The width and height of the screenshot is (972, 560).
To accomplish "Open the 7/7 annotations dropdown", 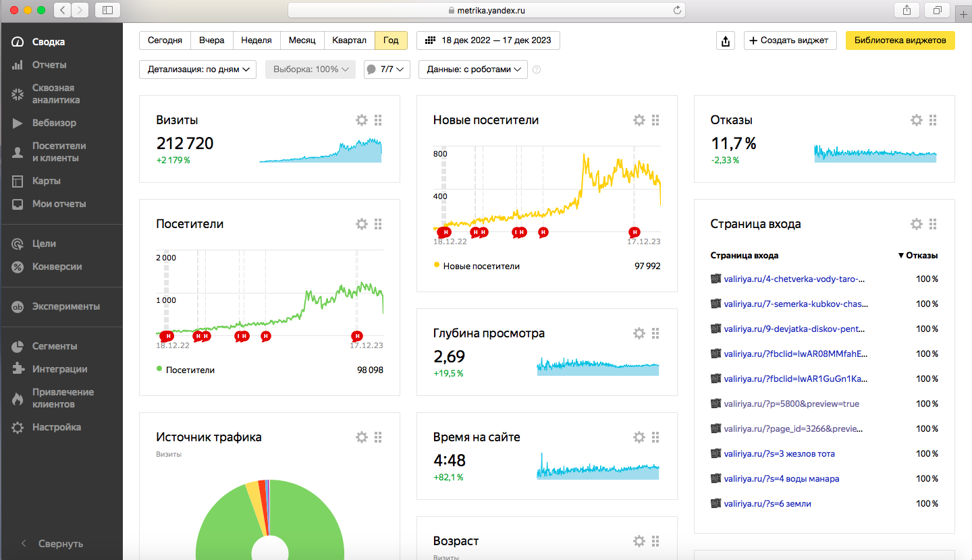I will coord(387,69).
